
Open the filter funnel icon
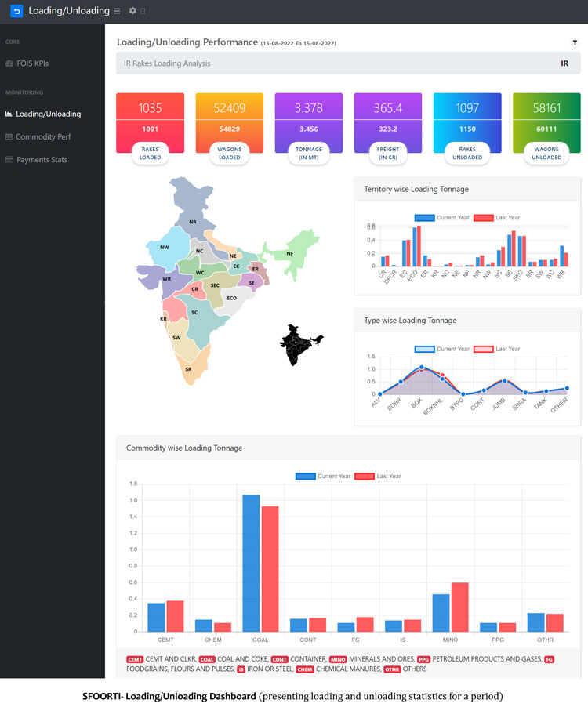[x=575, y=43]
